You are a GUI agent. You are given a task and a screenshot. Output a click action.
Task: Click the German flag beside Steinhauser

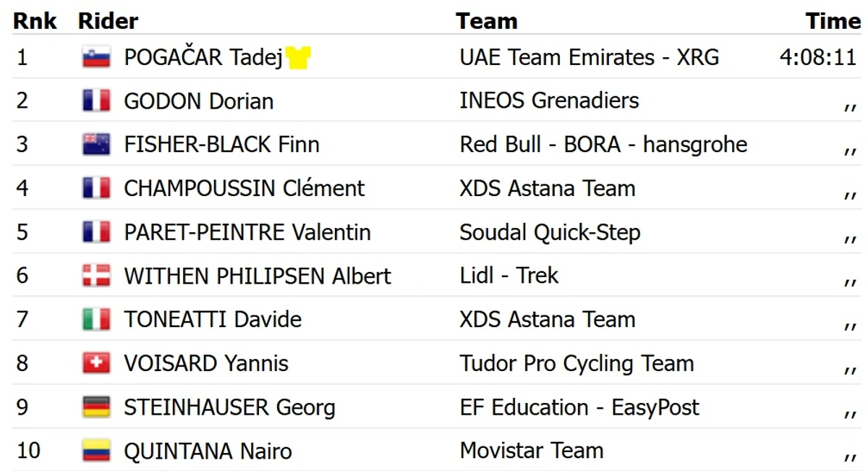(x=96, y=407)
